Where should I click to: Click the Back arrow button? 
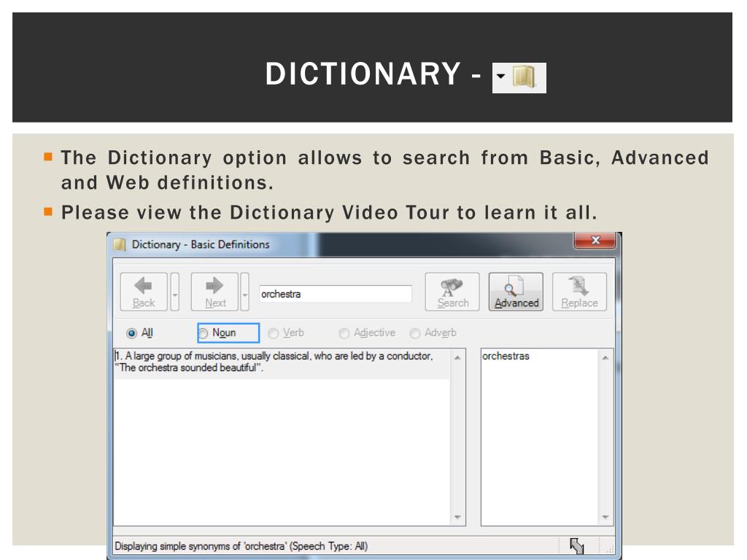point(144,292)
